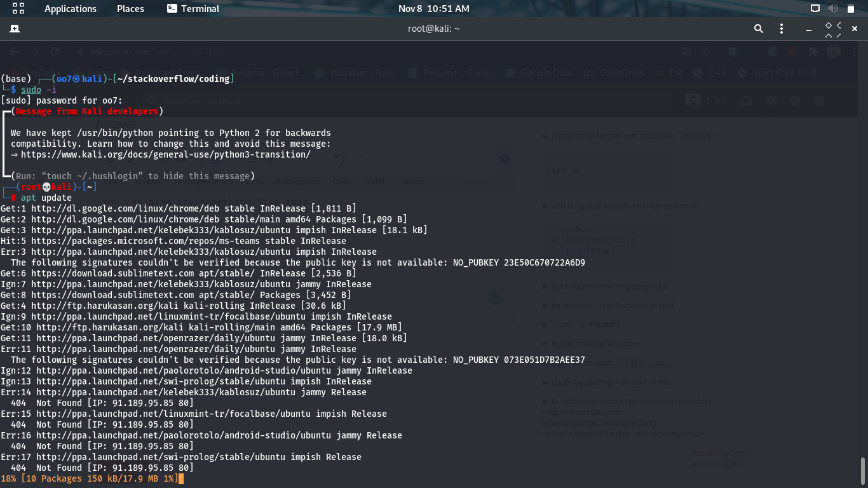Image resolution: width=868 pixels, height=488 pixels.
Task: Click the display icon in the system tray
Action: (x=816, y=8)
